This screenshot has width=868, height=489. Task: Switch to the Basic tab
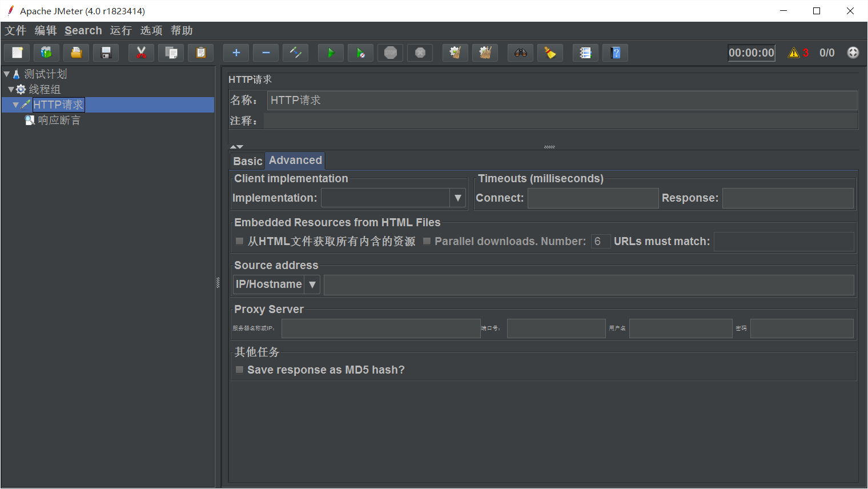pos(247,161)
